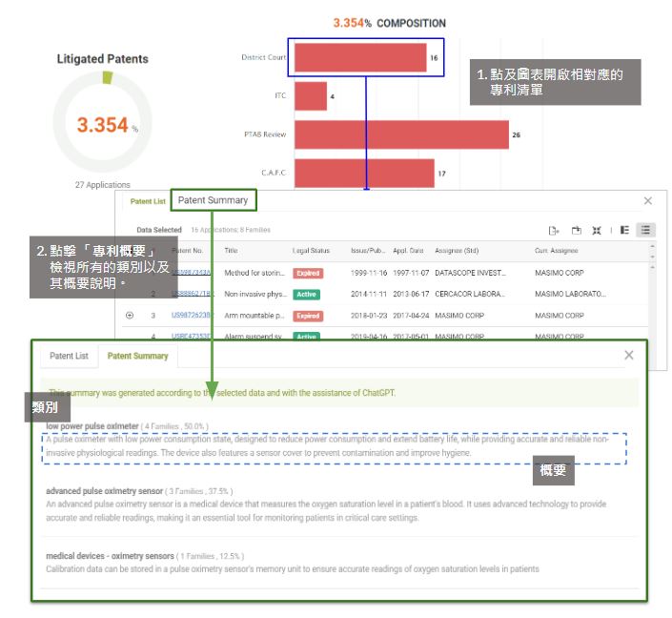Click issue date 2018-01-23
Image resolution: width=672 pixels, height=618 pixels.
point(369,316)
